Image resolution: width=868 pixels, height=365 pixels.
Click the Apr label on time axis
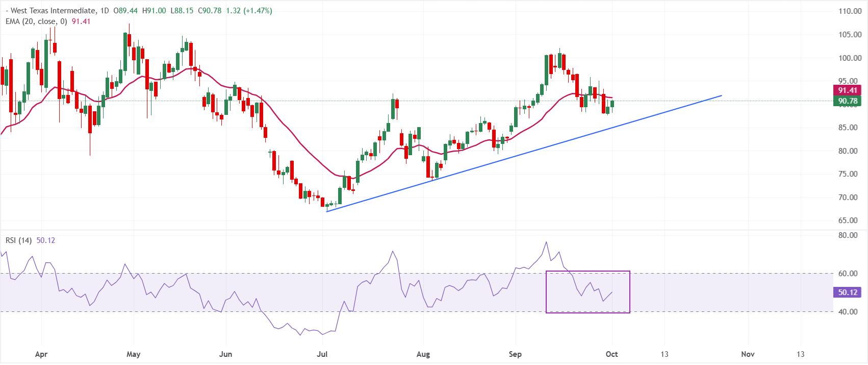point(41,354)
